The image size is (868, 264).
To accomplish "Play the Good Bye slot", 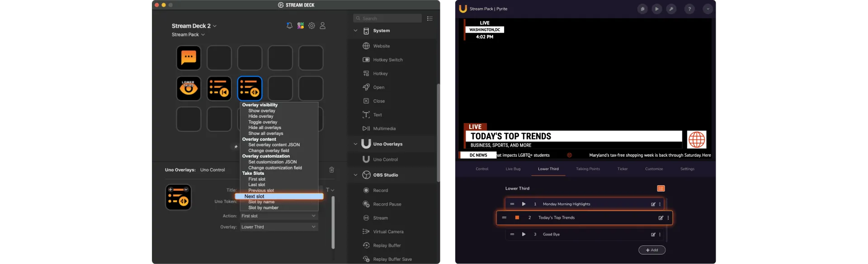I will click(524, 235).
